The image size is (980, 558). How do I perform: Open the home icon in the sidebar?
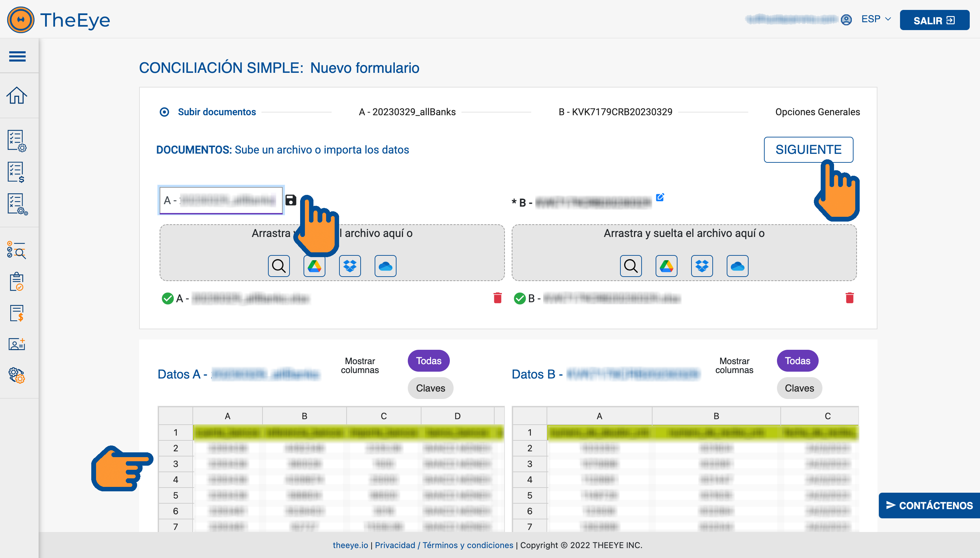click(x=17, y=95)
